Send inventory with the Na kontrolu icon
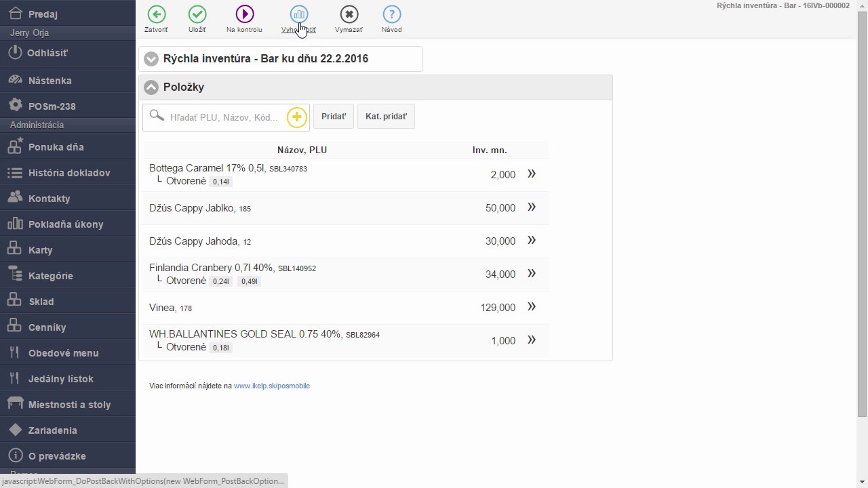Image resolution: width=868 pixels, height=488 pixels. [244, 14]
